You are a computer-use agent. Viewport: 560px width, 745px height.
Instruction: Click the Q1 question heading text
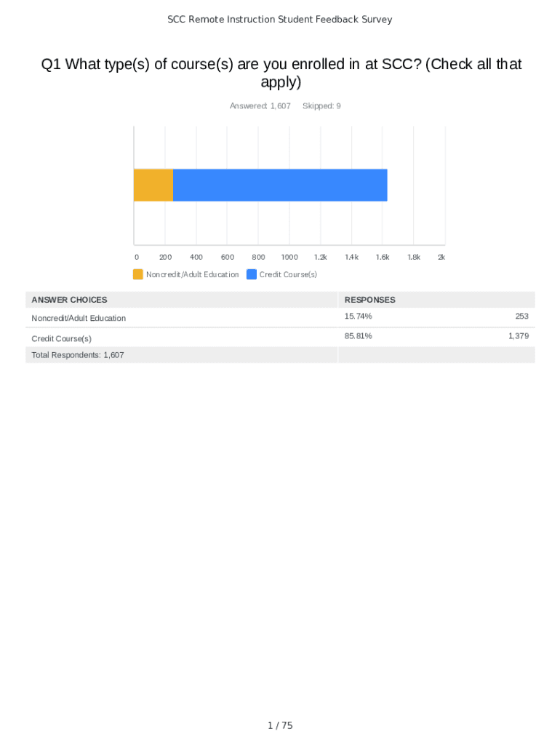tap(280, 73)
